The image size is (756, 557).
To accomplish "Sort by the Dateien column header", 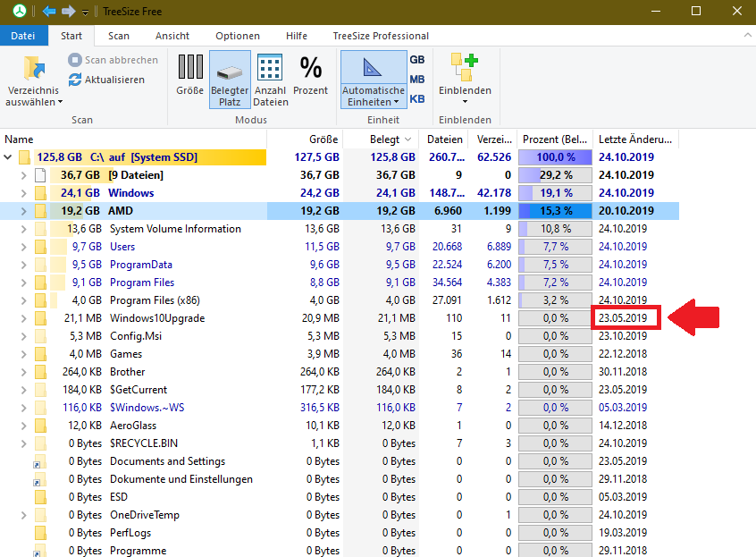I will coord(444,139).
